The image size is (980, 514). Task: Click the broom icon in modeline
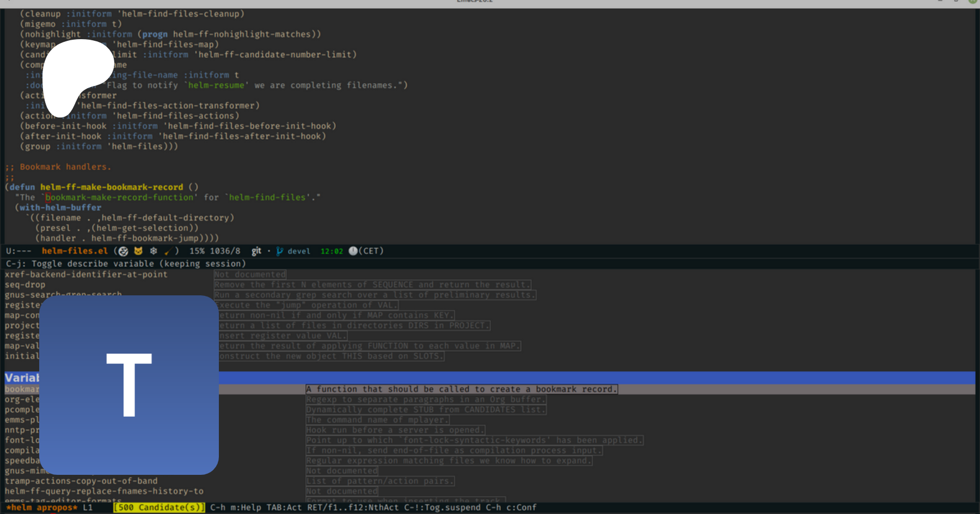[x=168, y=251]
